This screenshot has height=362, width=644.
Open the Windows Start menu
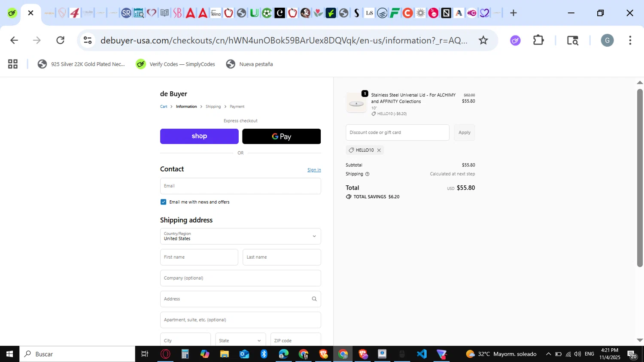(9, 354)
